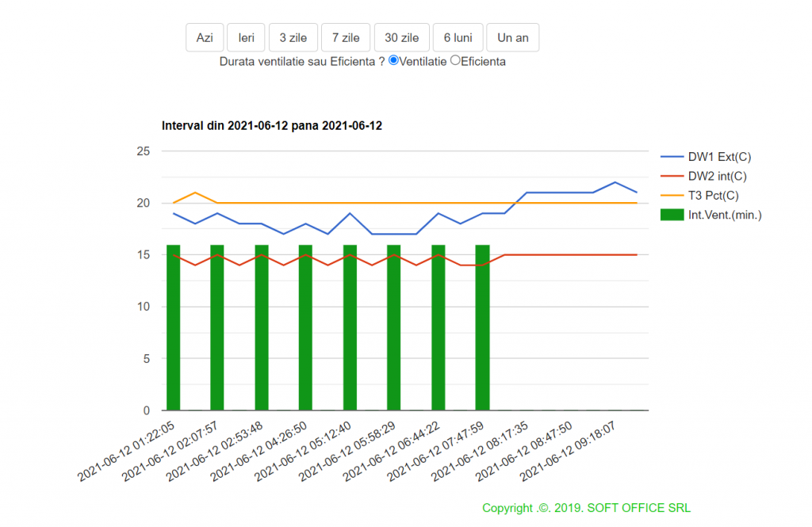Display the 6 luni interval
This screenshot has width=812, height=527.
(458, 37)
